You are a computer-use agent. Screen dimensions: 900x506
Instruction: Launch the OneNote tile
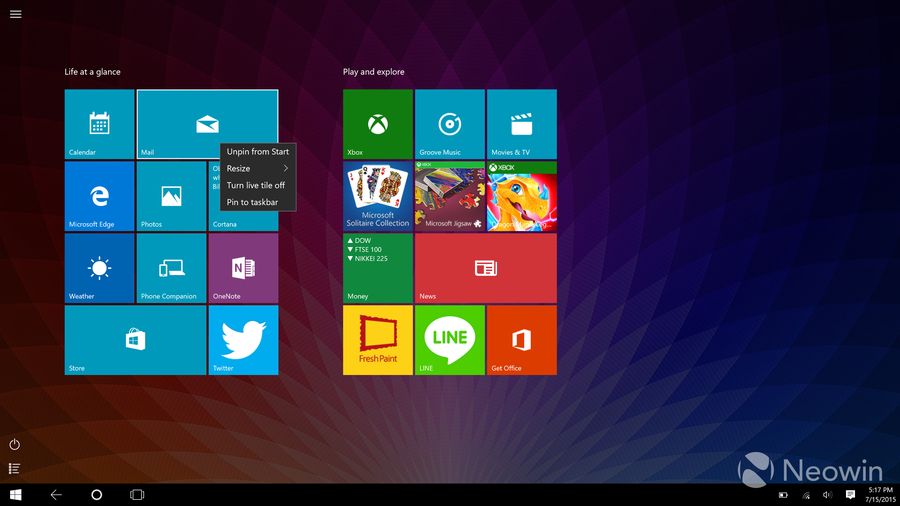pos(243,268)
